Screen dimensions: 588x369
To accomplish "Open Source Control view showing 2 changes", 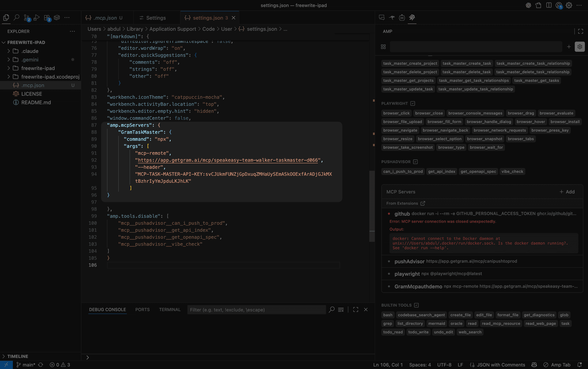I will (x=27, y=17).
